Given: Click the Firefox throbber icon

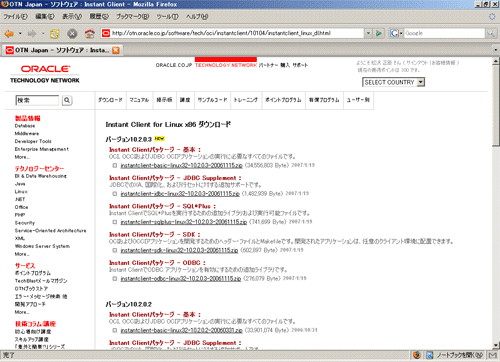Looking at the screenshot, I should pyautogui.click(x=492, y=16).
